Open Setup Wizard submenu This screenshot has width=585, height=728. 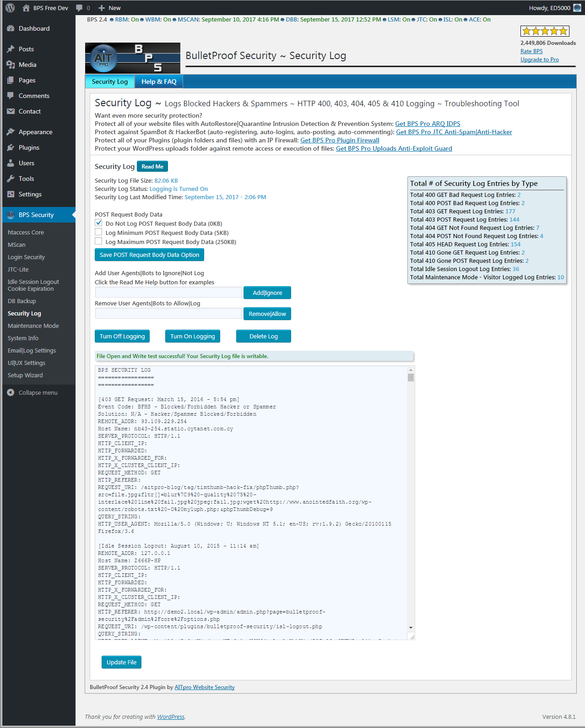point(25,375)
